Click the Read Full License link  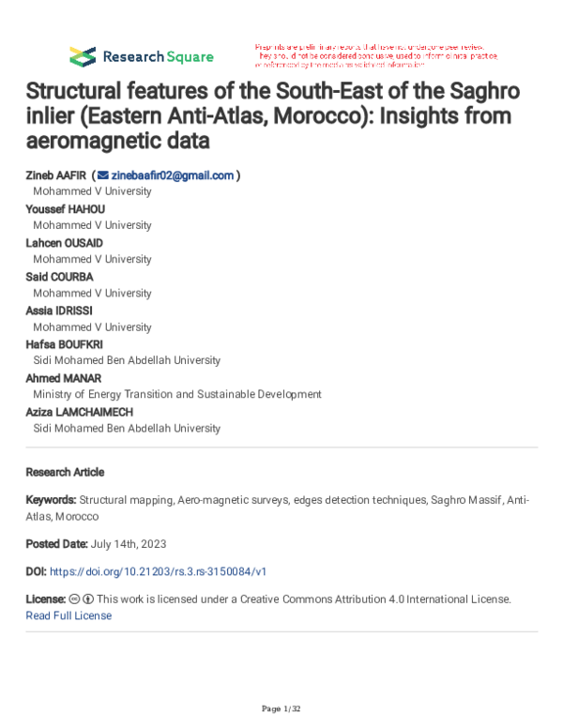(68, 615)
